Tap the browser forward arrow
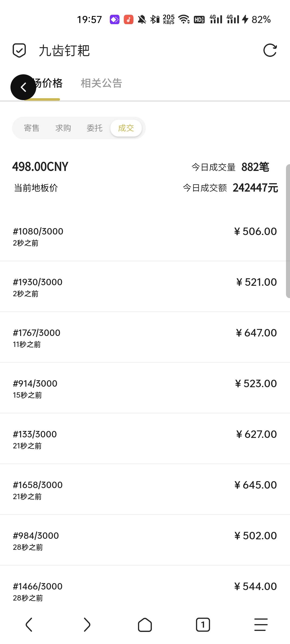 click(87, 625)
